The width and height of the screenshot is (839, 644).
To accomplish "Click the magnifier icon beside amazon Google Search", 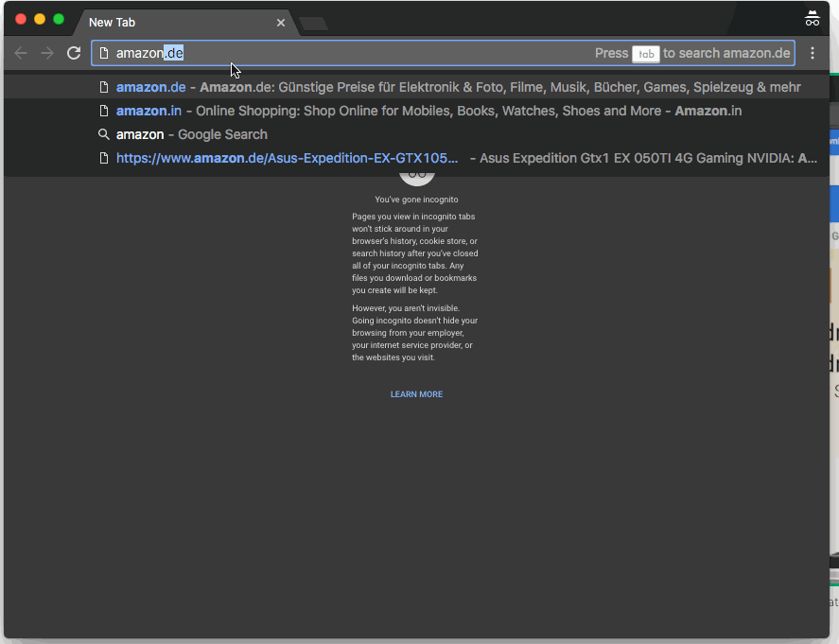I will pyautogui.click(x=104, y=134).
